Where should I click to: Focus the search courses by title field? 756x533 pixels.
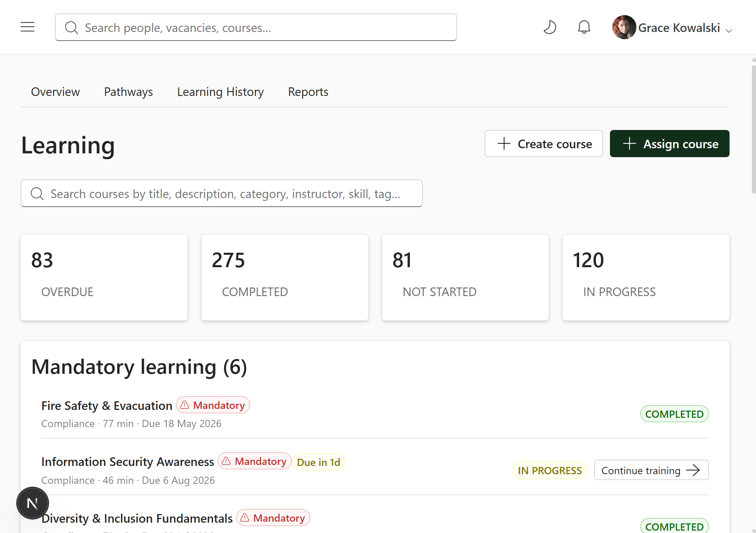(222, 193)
